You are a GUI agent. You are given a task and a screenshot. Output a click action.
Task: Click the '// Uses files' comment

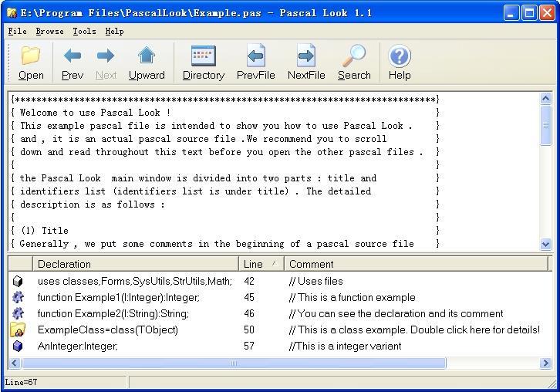coord(315,281)
